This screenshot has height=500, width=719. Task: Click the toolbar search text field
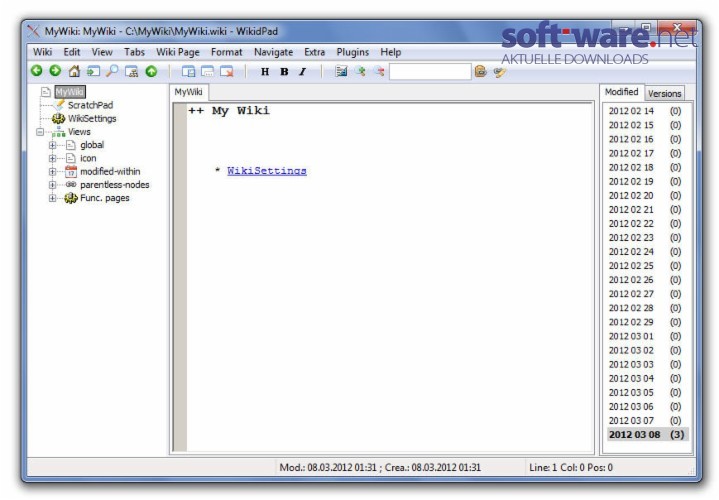pyautogui.click(x=430, y=72)
